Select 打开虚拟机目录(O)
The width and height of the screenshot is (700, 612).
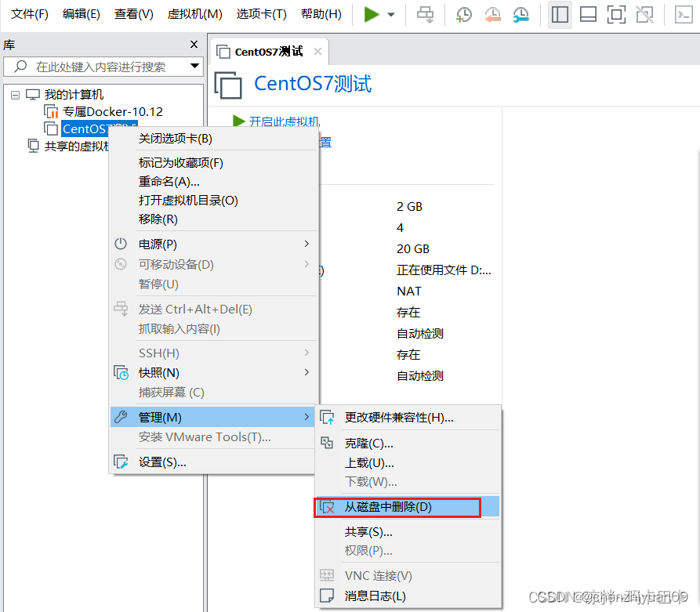pyautogui.click(x=188, y=201)
